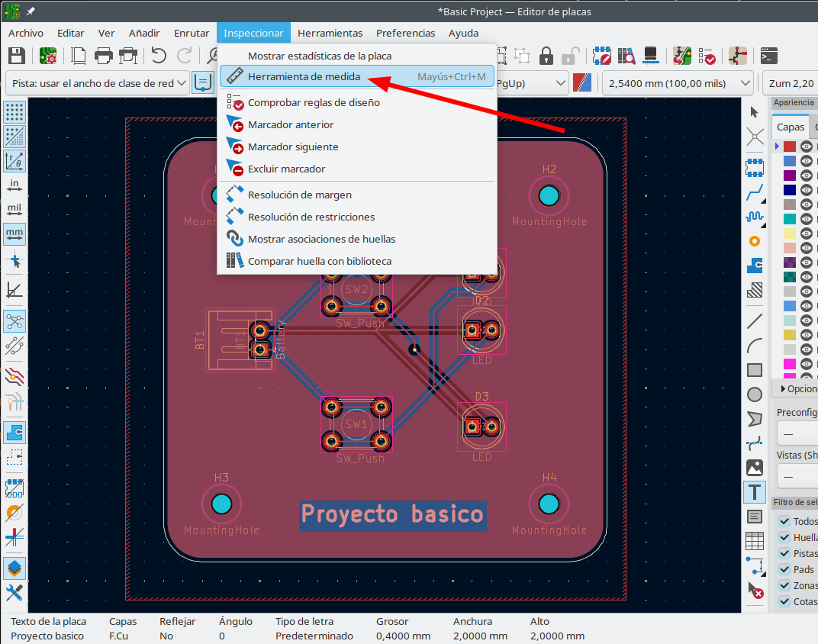The height and width of the screenshot is (644, 818).
Task: Toggle millimeters units button on left toolbar
Action: pos(14,233)
